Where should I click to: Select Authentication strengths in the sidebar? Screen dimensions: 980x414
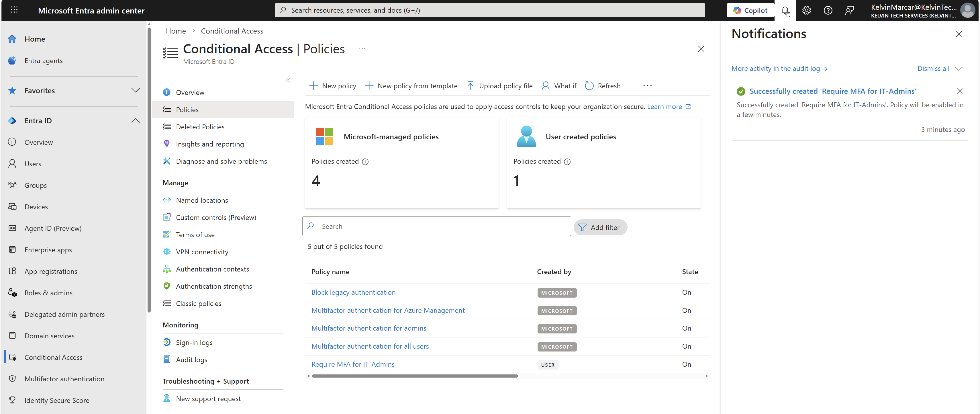214,286
